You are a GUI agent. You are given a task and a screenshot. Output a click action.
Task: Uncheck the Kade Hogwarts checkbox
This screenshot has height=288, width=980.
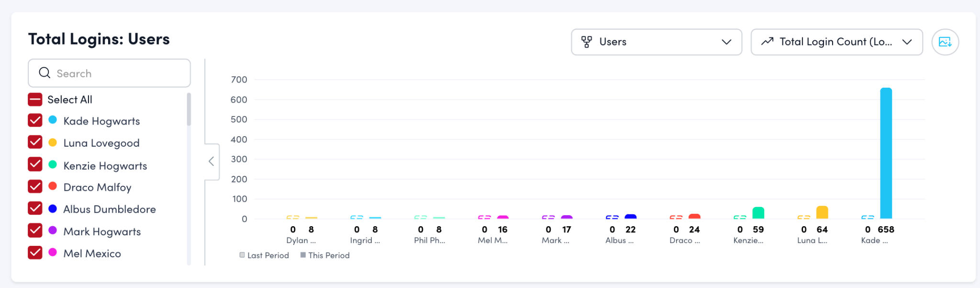click(35, 121)
